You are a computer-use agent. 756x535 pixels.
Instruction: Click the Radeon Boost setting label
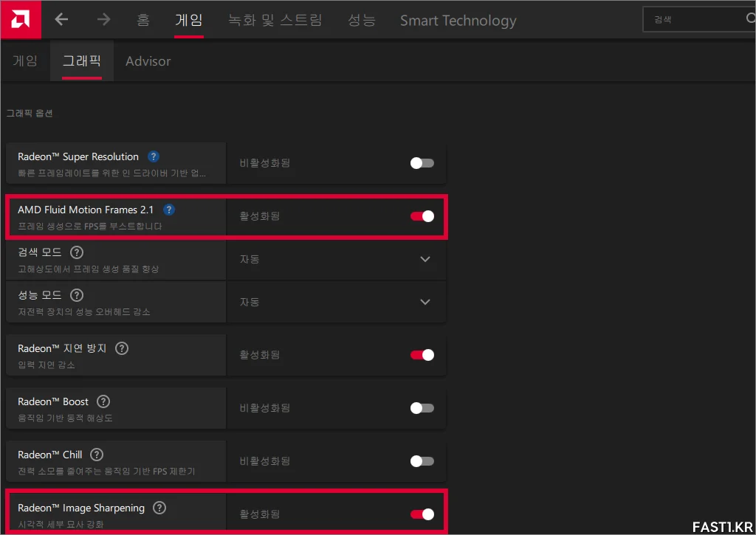point(53,401)
